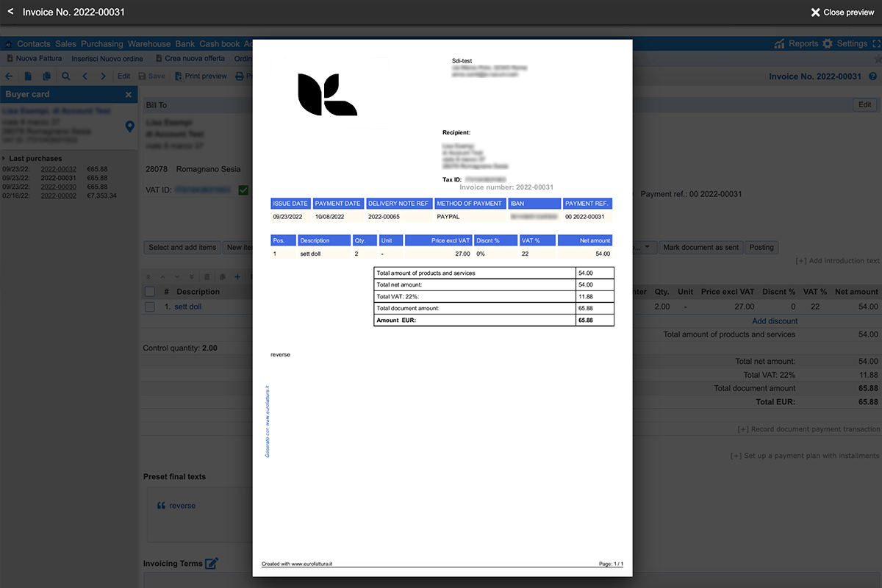This screenshot has height=588, width=882.
Task: Open the Cash book menu
Action: 219,43
